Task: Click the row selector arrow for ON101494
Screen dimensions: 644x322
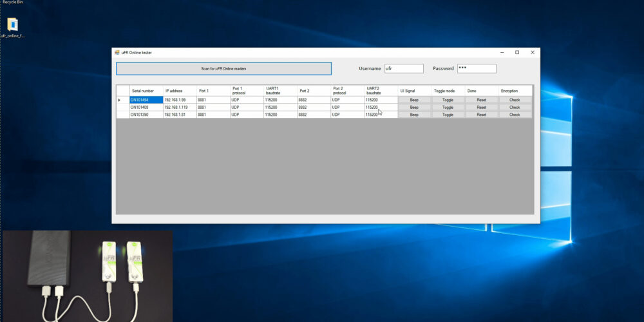Action: tap(123, 100)
